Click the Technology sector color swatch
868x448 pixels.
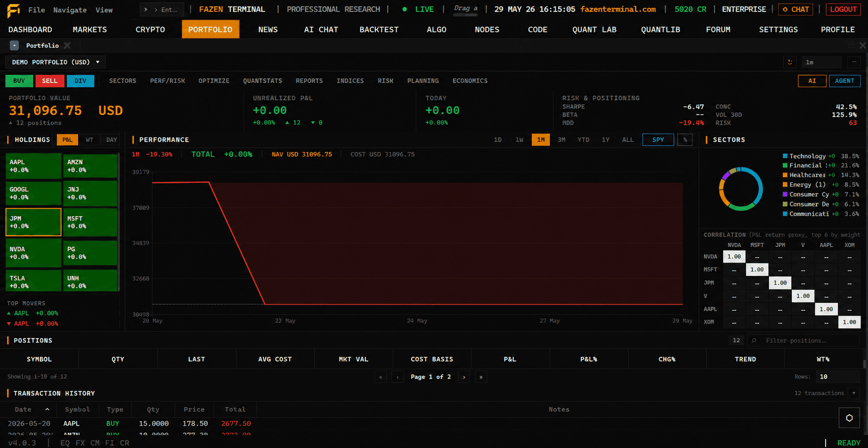[x=785, y=156]
